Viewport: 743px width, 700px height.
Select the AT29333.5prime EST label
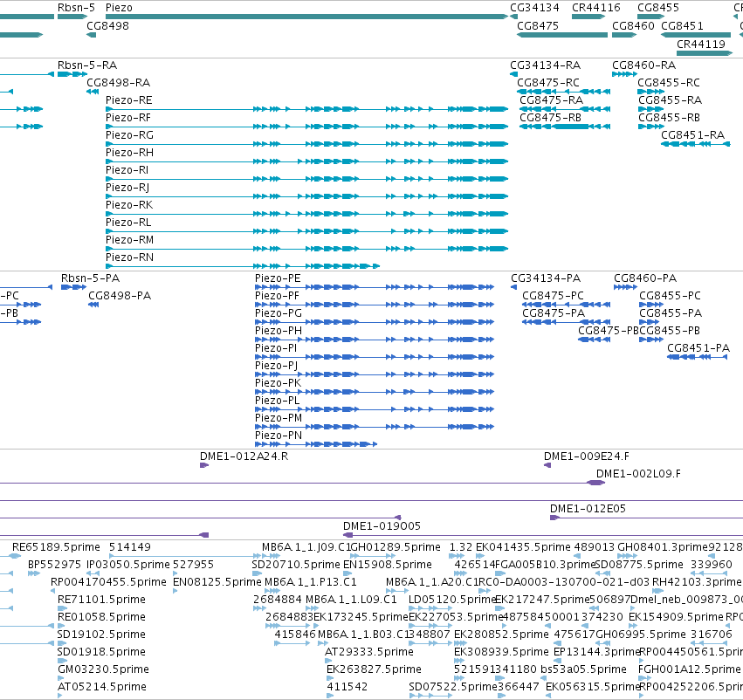coord(369,652)
